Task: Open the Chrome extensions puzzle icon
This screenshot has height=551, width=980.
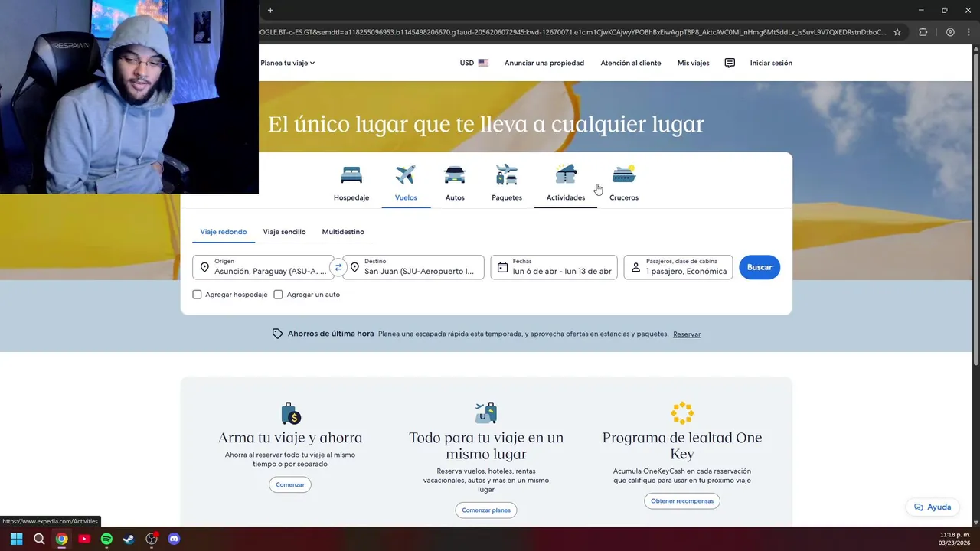Action: (x=923, y=32)
